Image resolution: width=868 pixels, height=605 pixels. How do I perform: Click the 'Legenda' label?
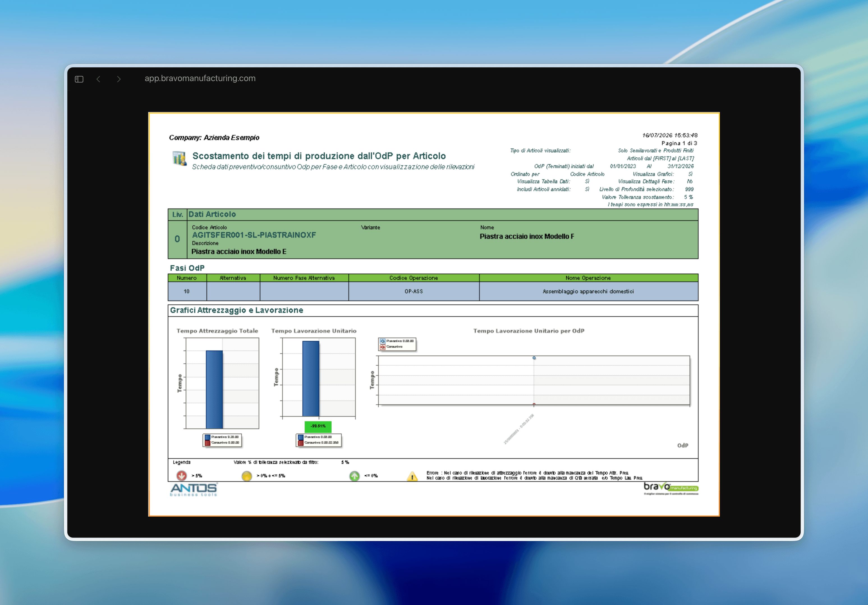click(x=182, y=462)
